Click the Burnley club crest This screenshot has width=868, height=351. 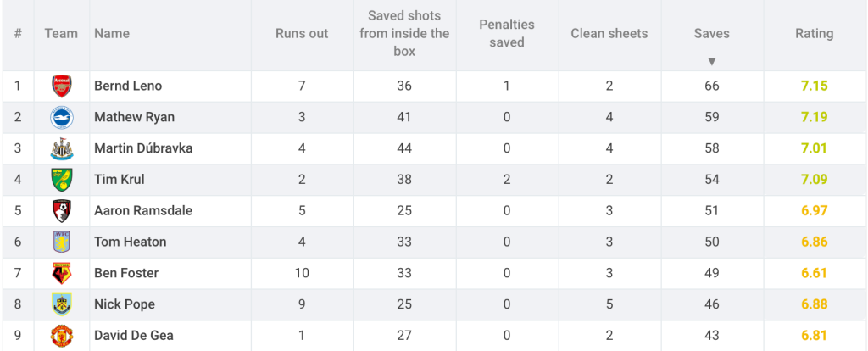(61, 304)
